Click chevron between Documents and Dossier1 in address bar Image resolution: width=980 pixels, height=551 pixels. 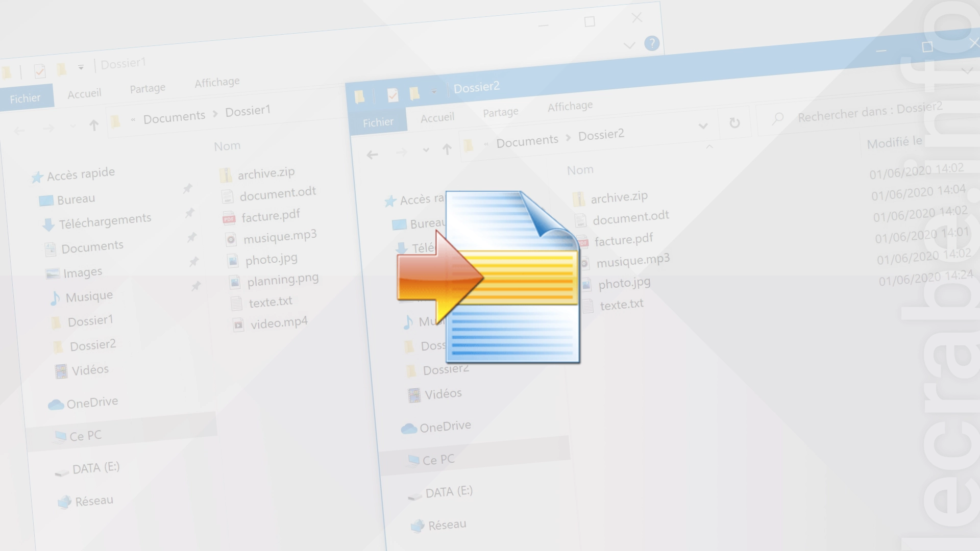point(215,114)
